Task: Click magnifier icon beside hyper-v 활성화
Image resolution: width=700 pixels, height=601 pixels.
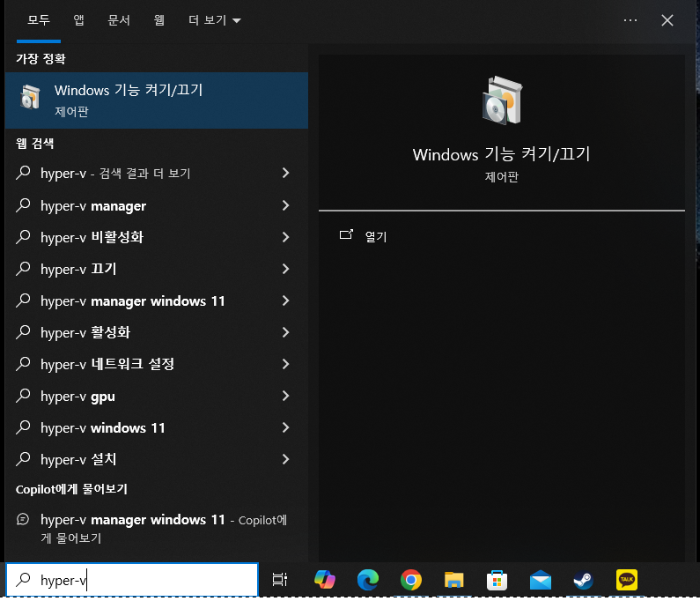Action: coord(23,332)
